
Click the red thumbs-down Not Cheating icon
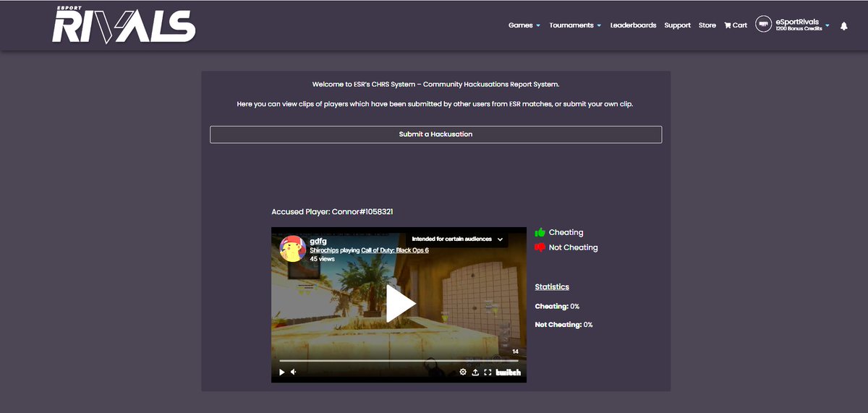(540, 247)
